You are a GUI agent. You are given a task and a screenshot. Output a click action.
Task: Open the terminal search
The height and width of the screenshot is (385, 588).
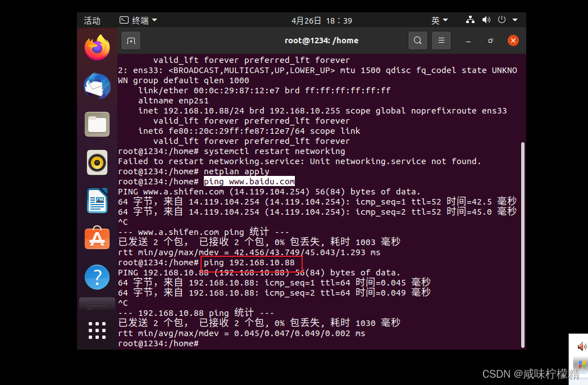point(418,40)
